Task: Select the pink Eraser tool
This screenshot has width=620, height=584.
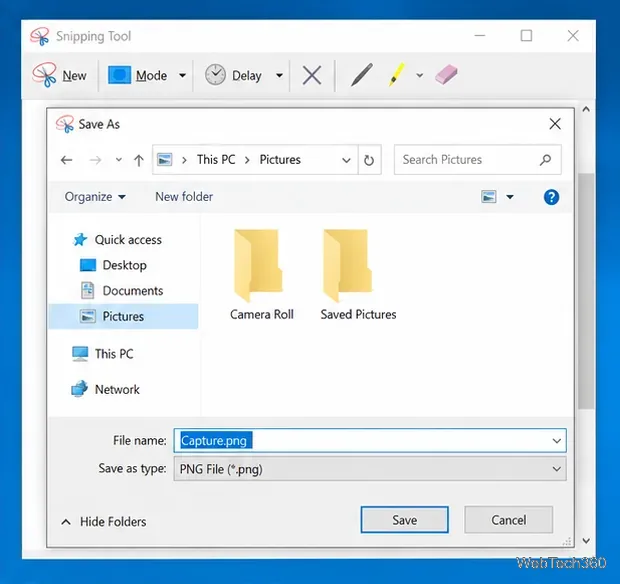Action: [446, 75]
